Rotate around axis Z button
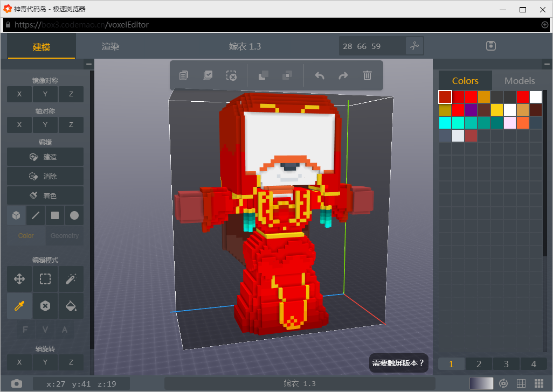This screenshot has width=553, height=392. click(71, 362)
